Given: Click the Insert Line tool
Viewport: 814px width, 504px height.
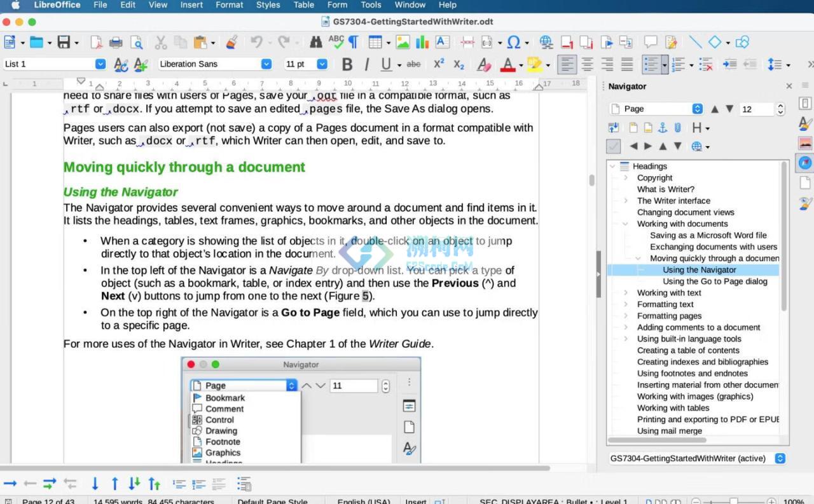Looking at the screenshot, I should click(695, 43).
